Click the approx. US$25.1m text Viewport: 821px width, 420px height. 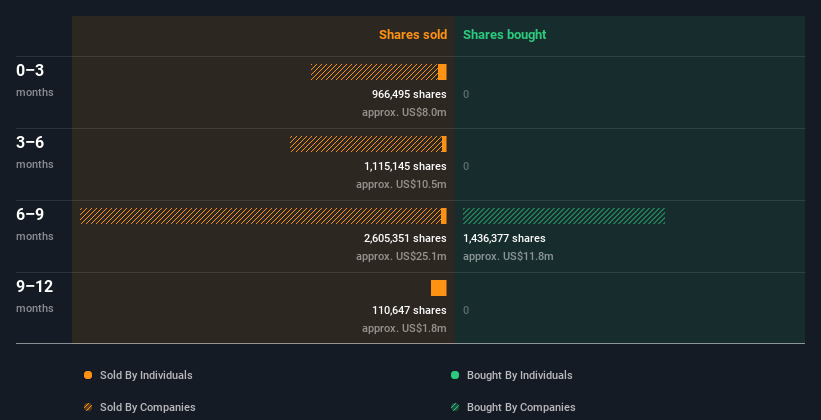pyautogui.click(x=402, y=257)
